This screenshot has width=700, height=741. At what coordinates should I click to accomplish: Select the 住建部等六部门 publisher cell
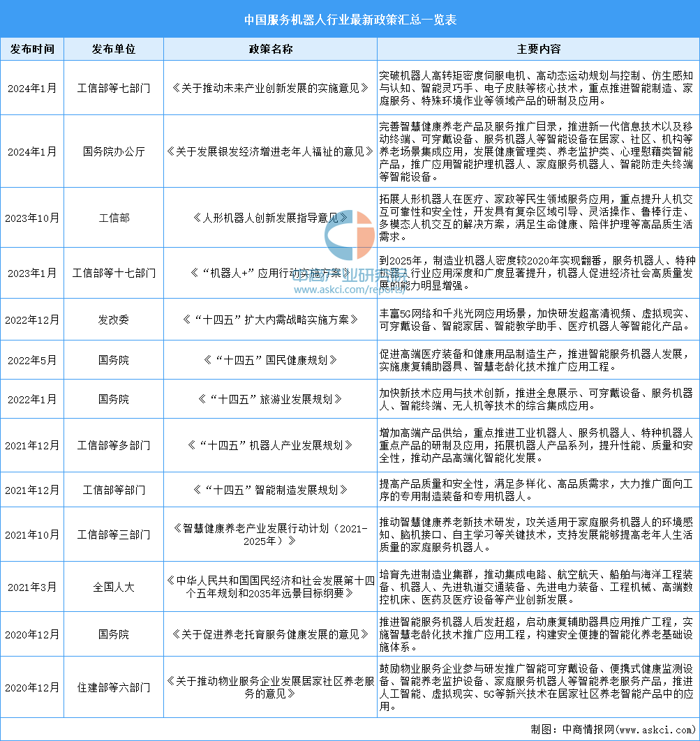click(x=114, y=687)
